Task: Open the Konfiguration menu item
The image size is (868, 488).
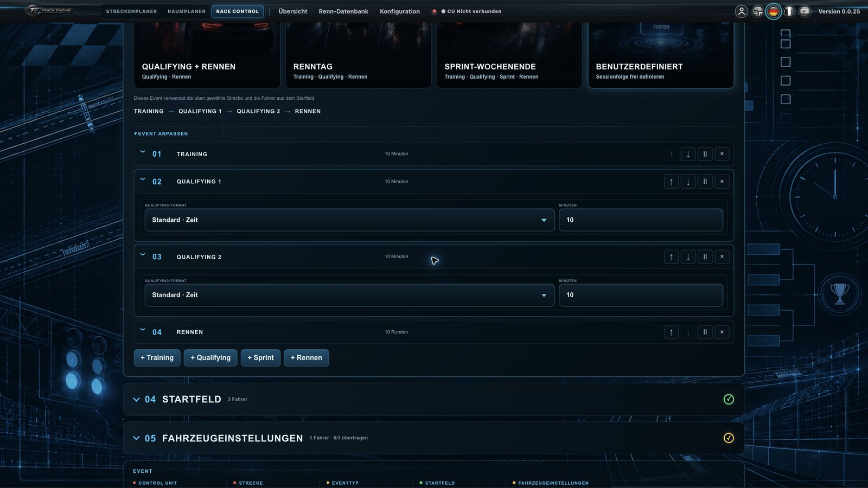Action: tap(400, 11)
